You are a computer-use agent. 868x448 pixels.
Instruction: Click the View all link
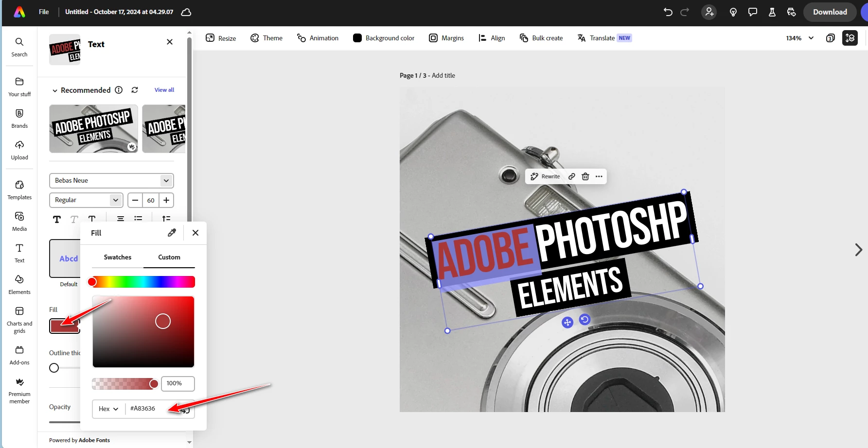tap(164, 90)
